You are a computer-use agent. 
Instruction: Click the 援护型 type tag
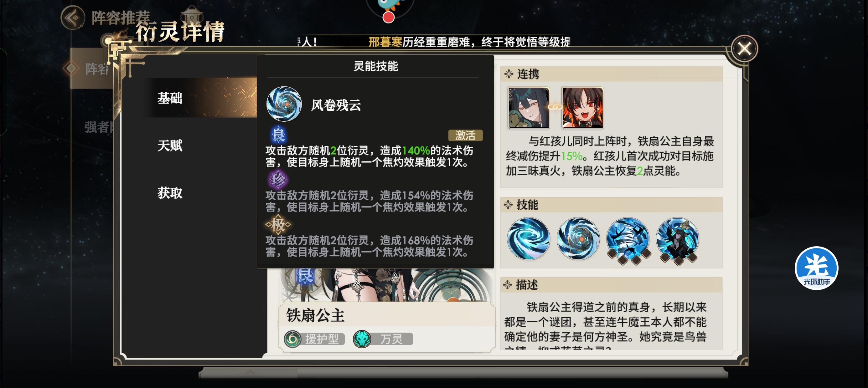pos(314,339)
